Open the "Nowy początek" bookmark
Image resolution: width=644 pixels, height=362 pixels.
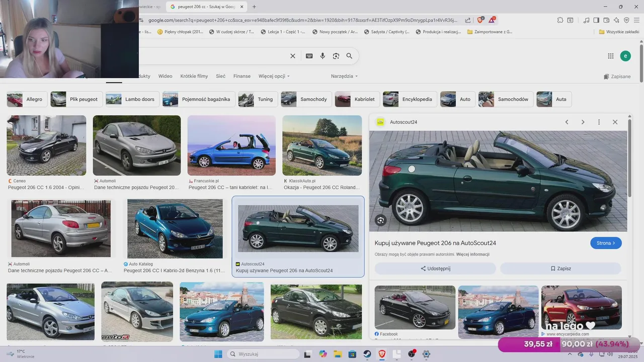(x=335, y=32)
